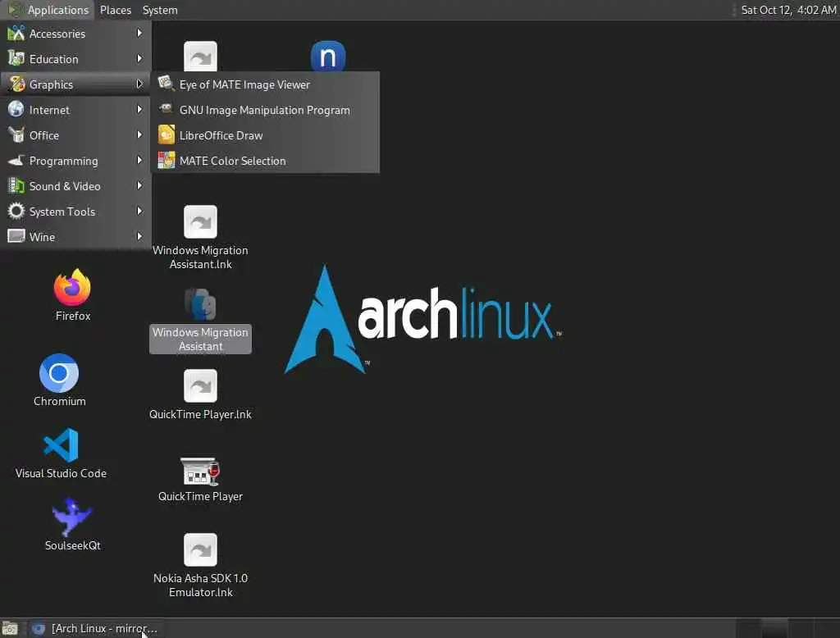Click the Education category icon
Viewport: 840px width, 638px height.
tap(16, 58)
